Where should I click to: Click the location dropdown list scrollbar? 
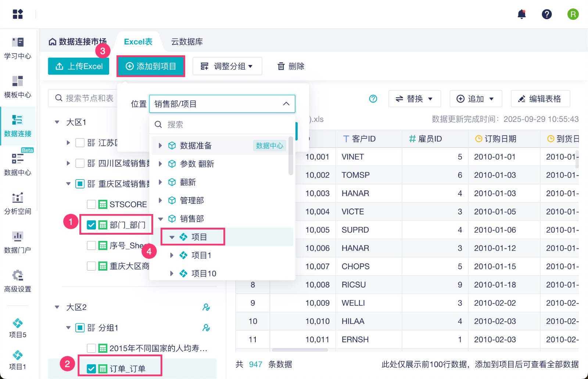(291, 156)
